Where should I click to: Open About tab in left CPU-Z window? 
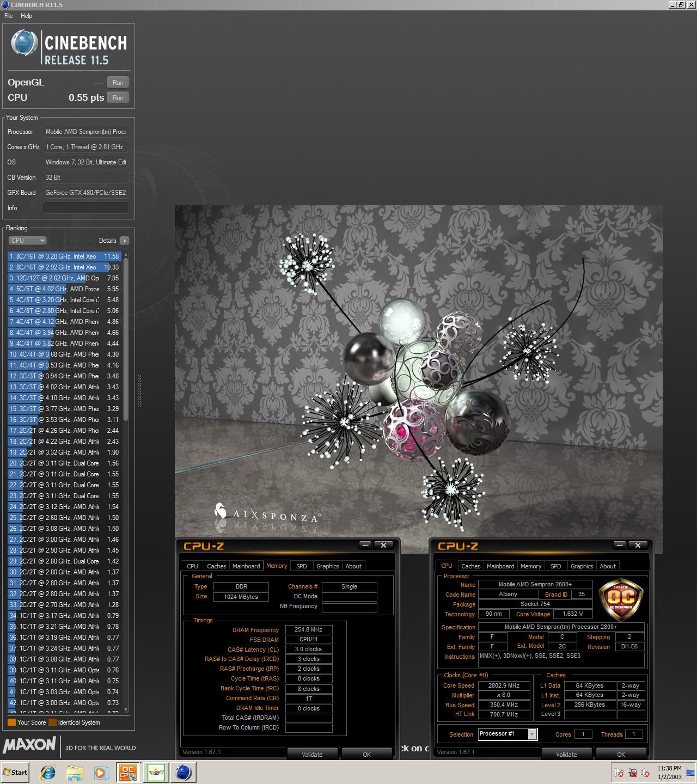[x=353, y=566]
